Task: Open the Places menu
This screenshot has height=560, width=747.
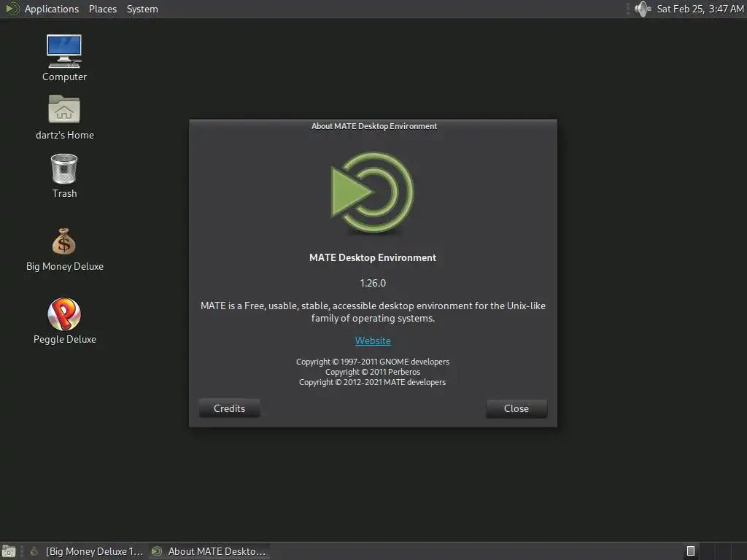Action: (x=102, y=9)
